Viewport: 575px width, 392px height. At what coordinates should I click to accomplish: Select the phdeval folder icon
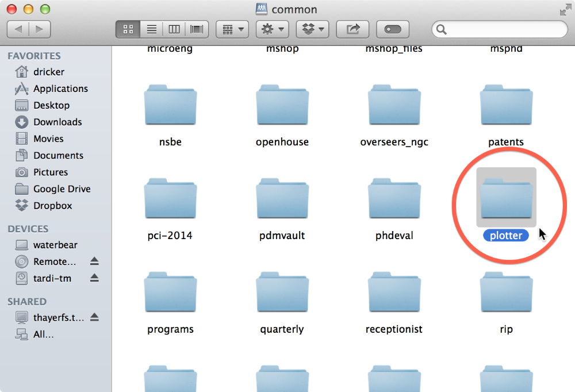coord(394,198)
